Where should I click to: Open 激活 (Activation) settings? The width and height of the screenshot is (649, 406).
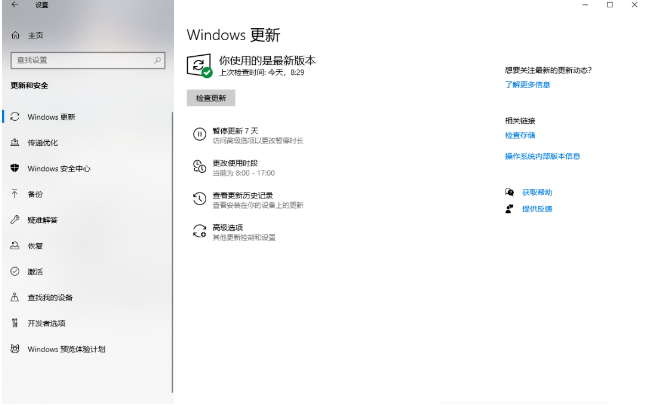pyautogui.click(x=35, y=272)
